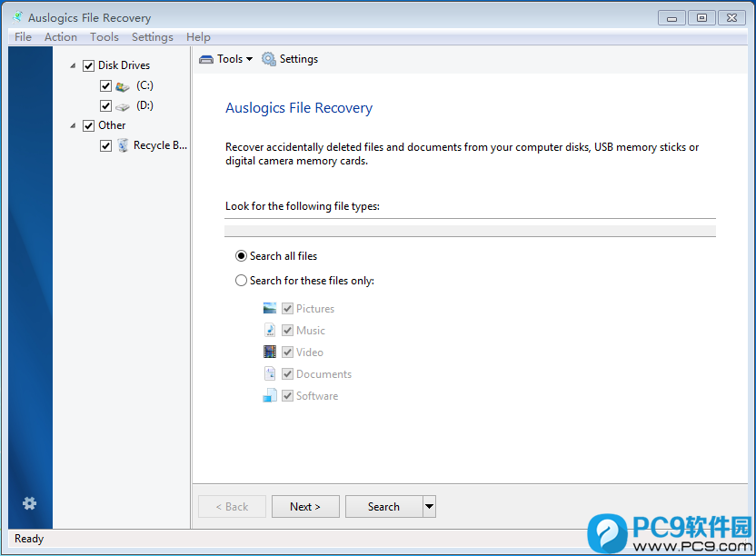Click the < Back button
Screen dimensions: 756x556
point(232,506)
